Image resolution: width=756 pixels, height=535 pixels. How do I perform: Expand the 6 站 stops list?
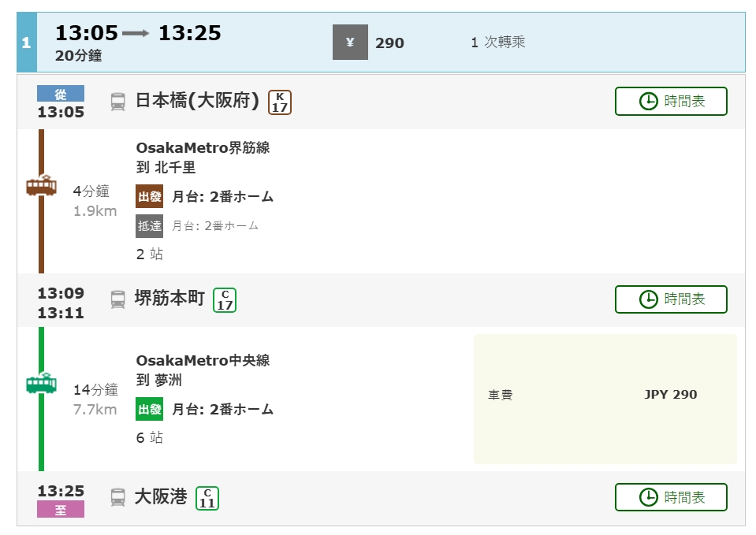(x=150, y=437)
